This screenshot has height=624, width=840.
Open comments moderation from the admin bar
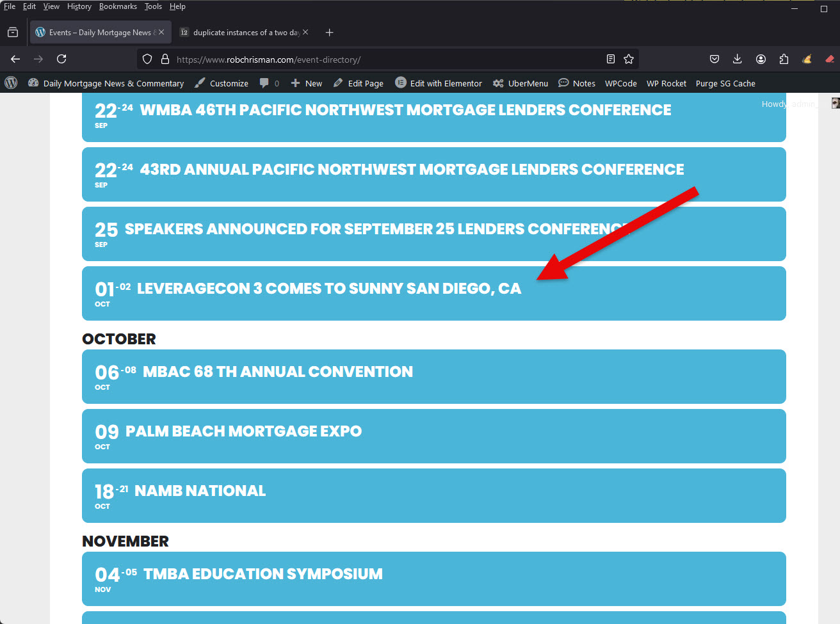270,83
